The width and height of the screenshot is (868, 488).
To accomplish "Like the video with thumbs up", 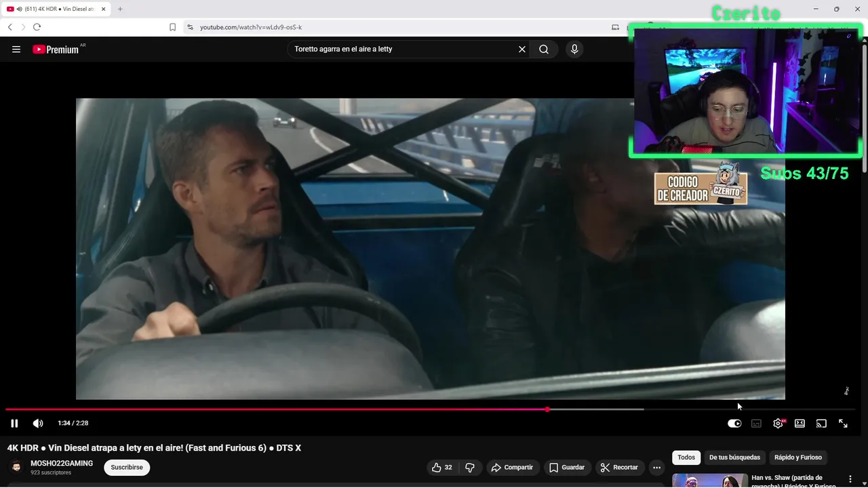I will pyautogui.click(x=441, y=468).
